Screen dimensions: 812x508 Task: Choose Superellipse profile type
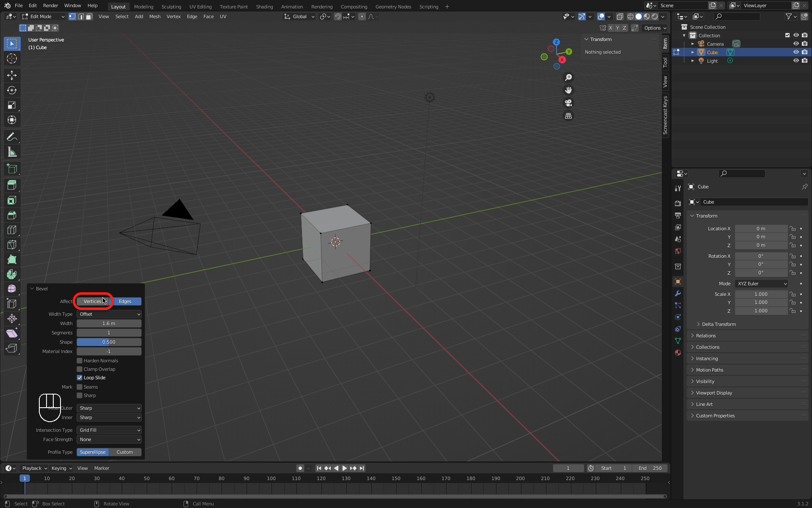pyautogui.click(x=93, y=452)
